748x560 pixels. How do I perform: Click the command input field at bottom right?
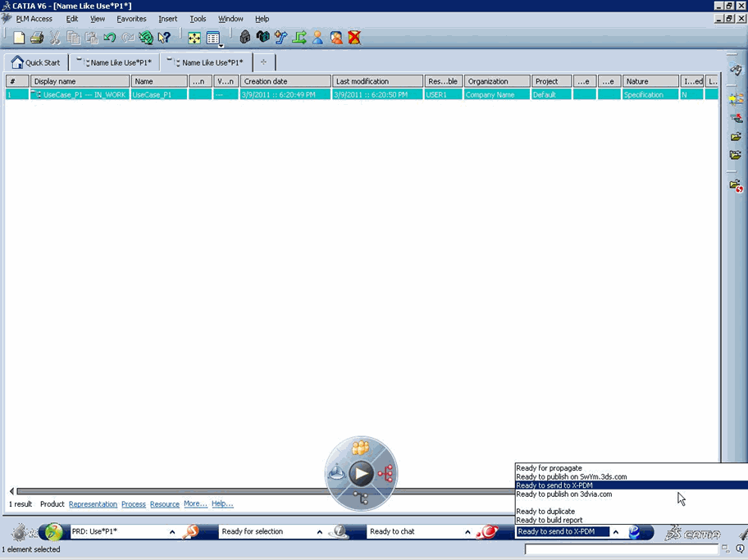point(621,549)
